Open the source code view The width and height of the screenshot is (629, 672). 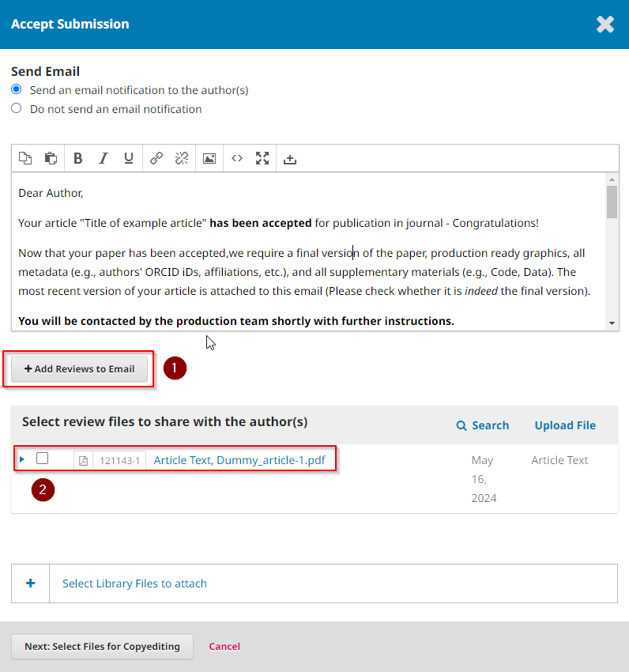(x=236, y=158)
